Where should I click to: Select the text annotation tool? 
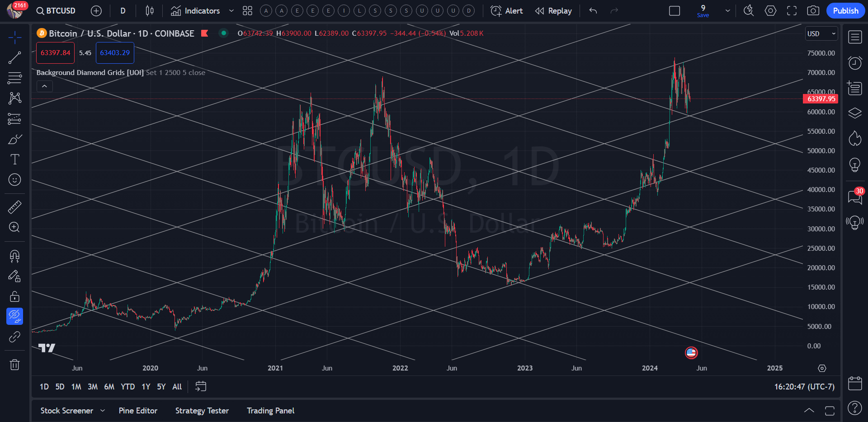[14, 159]
